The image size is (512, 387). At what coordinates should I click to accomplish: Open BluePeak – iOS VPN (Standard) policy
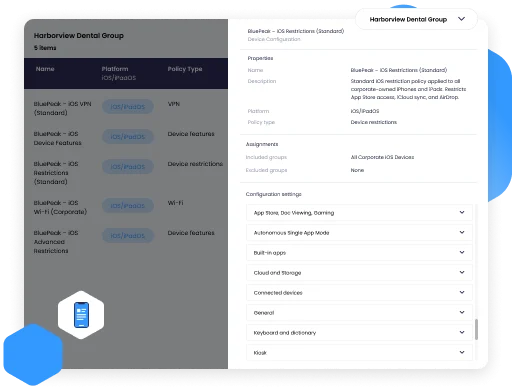[x=62, y=108]
